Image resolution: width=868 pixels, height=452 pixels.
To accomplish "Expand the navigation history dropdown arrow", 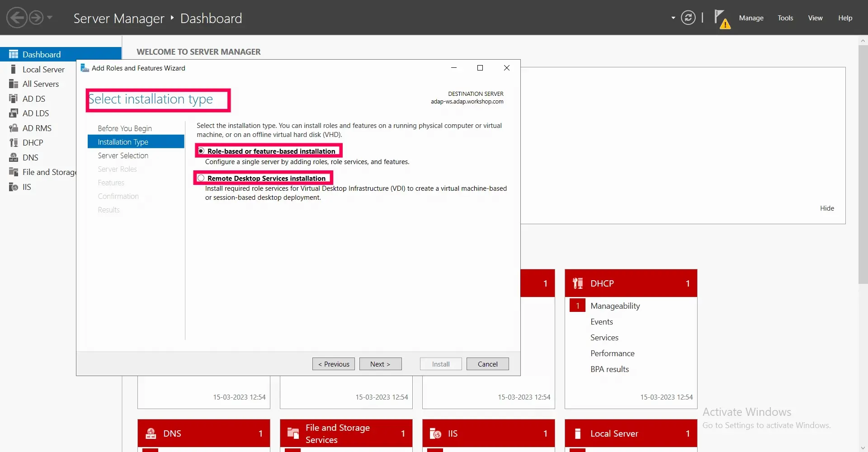I will pyautogui.click(x=50, y=18).
